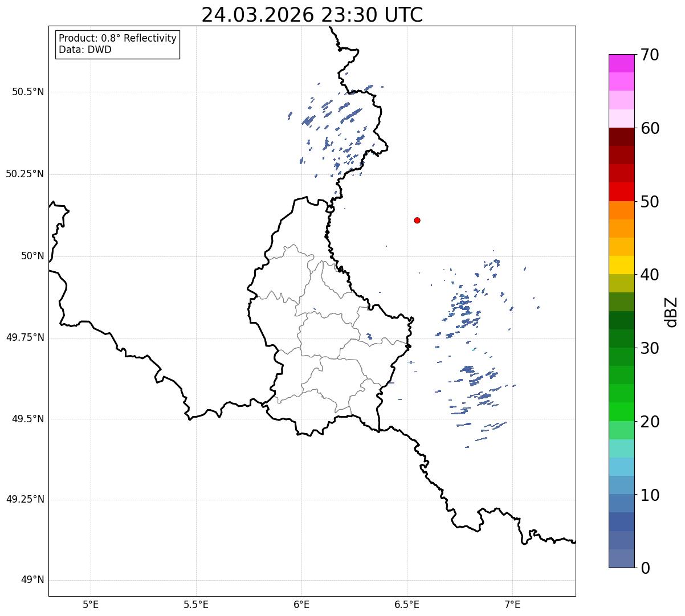
Task: Pick the bright red colorbar segment above 50
Action: [x=621, y=191]
